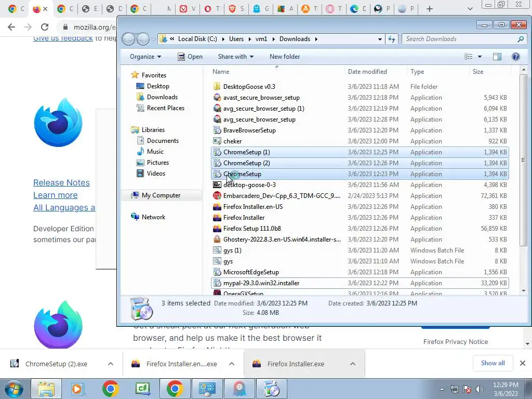532x399 pixels.
Task: Show hidden system tray icons
Action: coord(442,389)
